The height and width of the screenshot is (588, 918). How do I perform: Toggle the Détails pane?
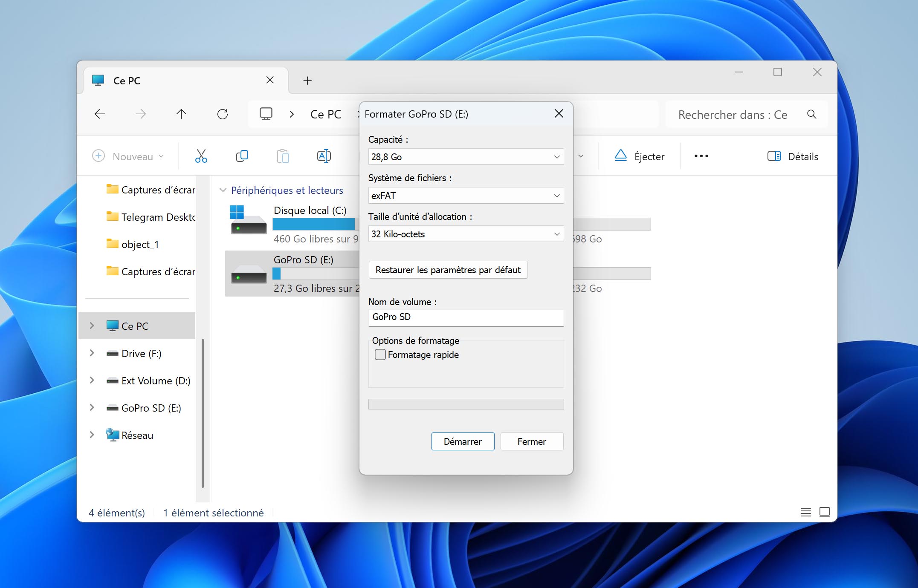(x=793, y=156)
